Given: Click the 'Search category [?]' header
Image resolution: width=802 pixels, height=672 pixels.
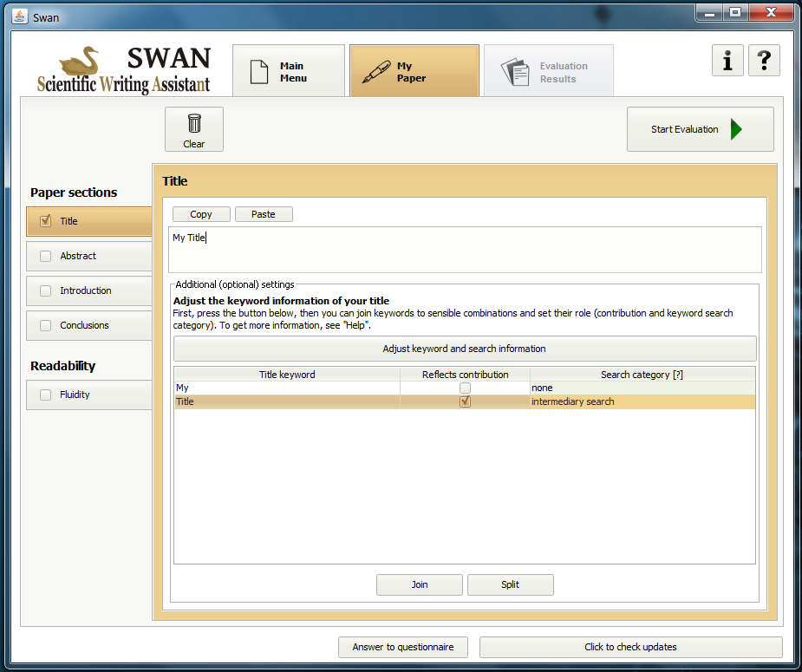Looking at the screenshot, I should tap(642, 375).
